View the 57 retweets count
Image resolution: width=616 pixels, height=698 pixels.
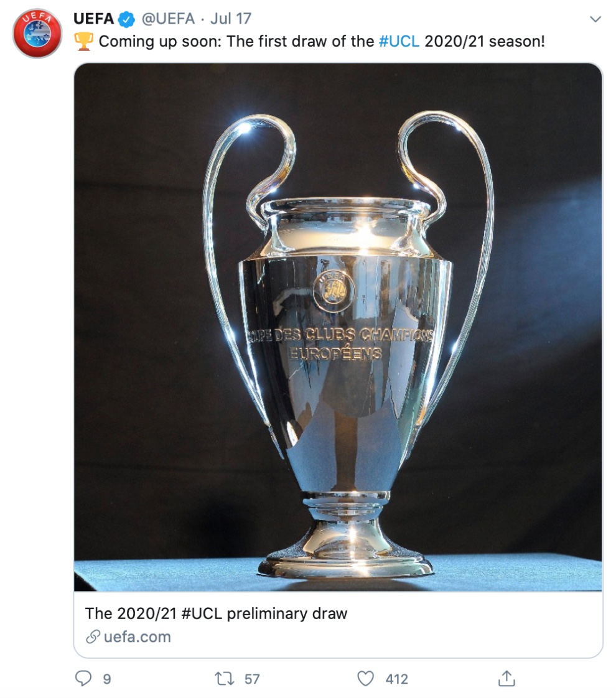coord(252,679)
